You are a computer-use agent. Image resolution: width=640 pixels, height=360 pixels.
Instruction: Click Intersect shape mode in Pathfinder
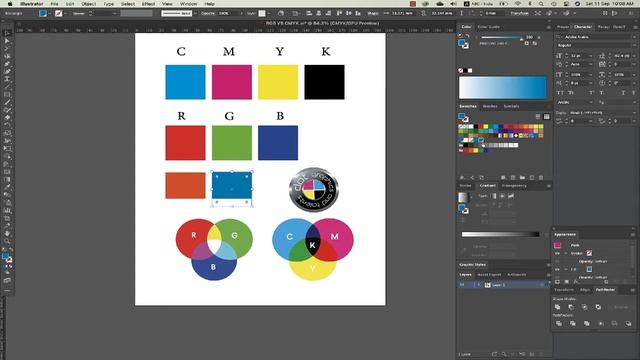pyautogui.click(x=584, y=307)
